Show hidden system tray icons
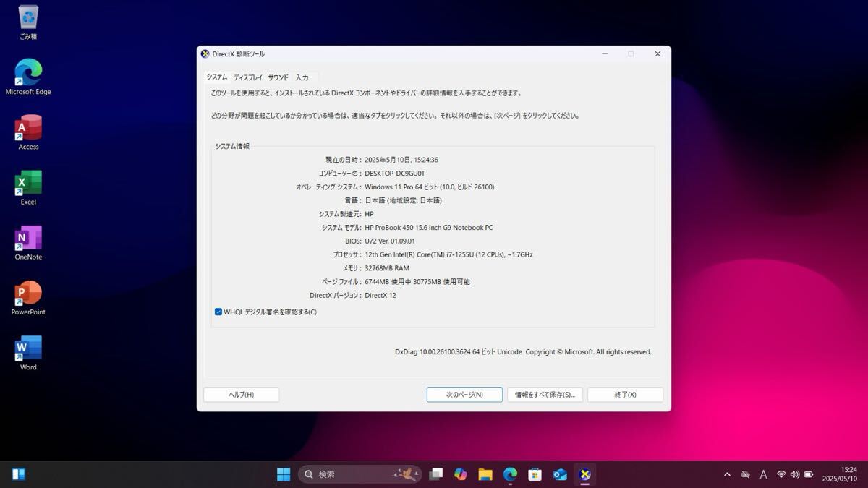Image resolution: width=868 pixels, height=488 pixels. (727, 474)
